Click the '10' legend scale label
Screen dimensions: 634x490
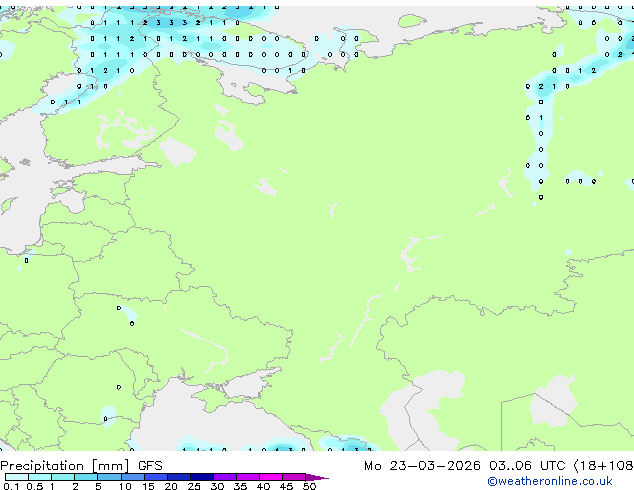125,486
